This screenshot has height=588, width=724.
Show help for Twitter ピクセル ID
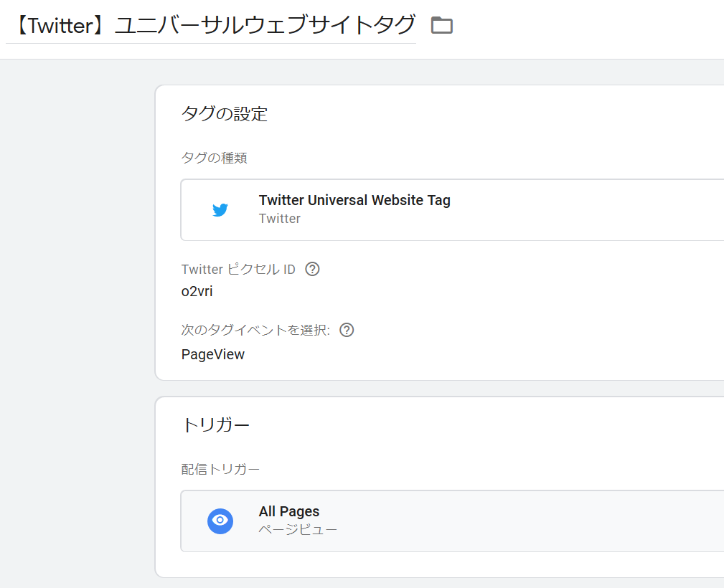coord(313,269)
